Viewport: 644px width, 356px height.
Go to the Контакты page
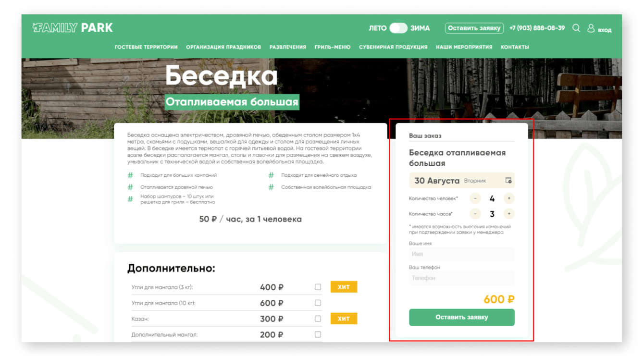[x=515, y=47]
